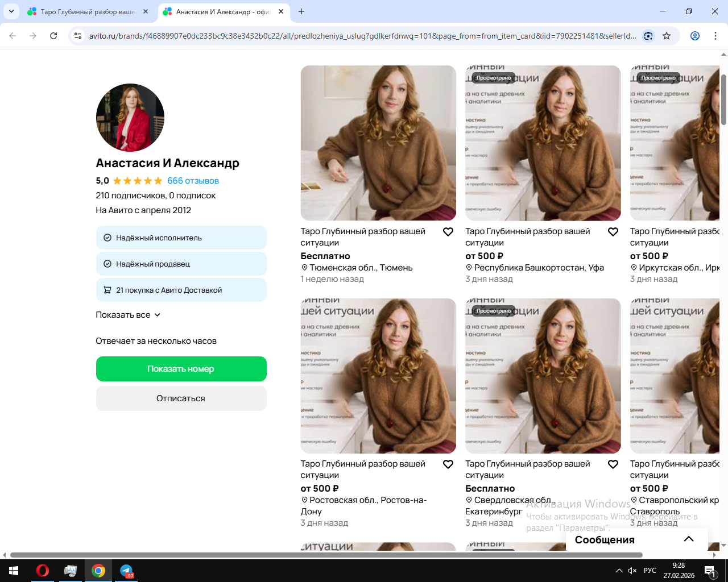
Task: Click the 210 подписчиков, 0 подписок text
Action: 156,196
